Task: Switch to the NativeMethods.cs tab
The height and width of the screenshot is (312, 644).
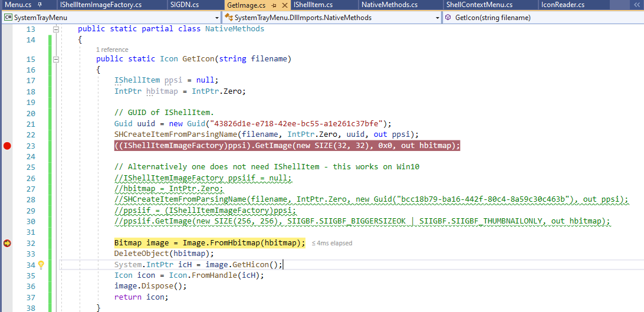Action: tap(389, 5)
